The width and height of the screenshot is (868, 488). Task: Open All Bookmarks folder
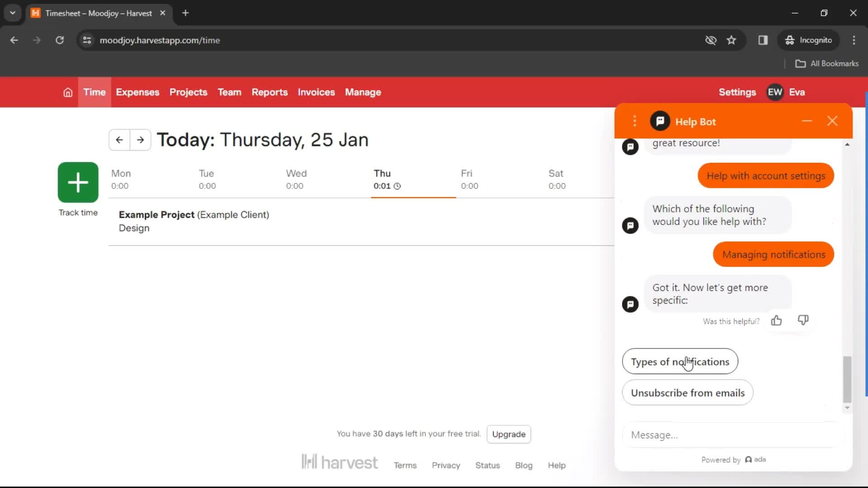(827, 64)
